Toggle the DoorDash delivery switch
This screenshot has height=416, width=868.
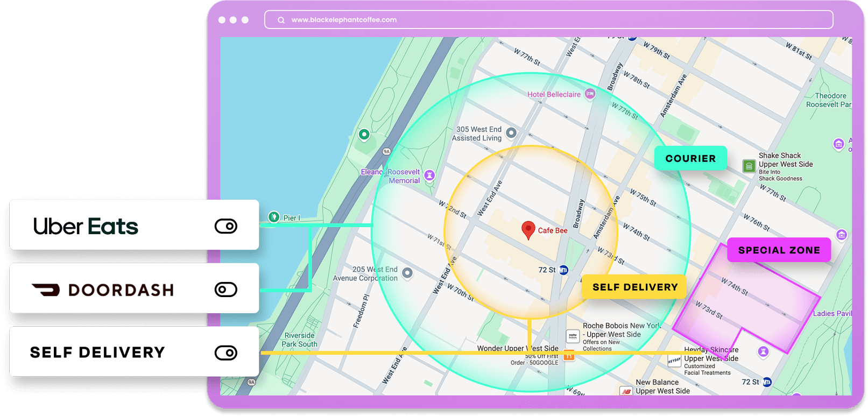226,290
